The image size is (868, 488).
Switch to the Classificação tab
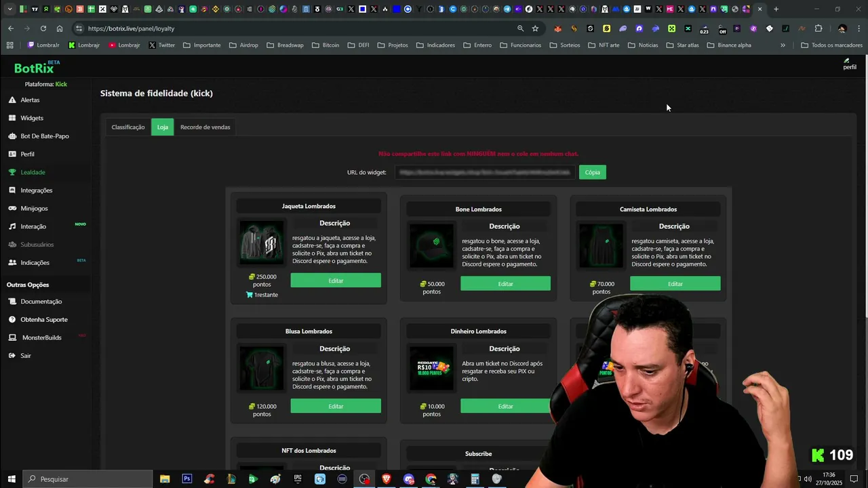click(128, 127)
